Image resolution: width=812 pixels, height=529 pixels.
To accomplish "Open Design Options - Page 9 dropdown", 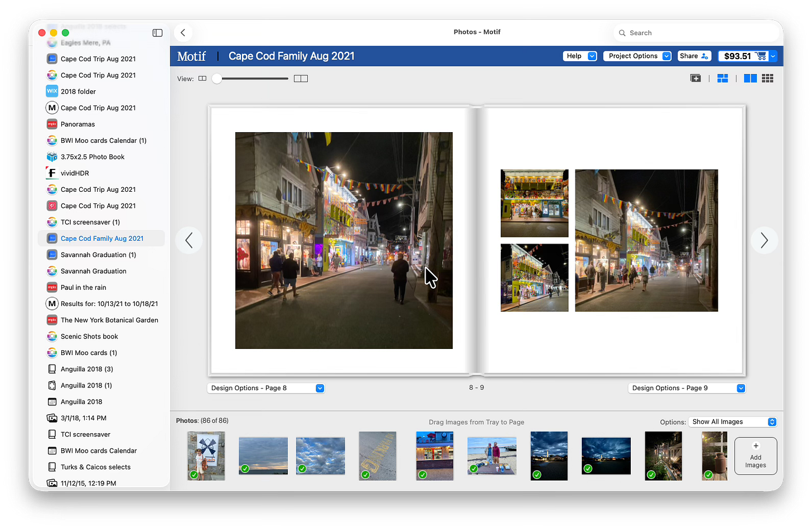I will click(x=687, y=388).
